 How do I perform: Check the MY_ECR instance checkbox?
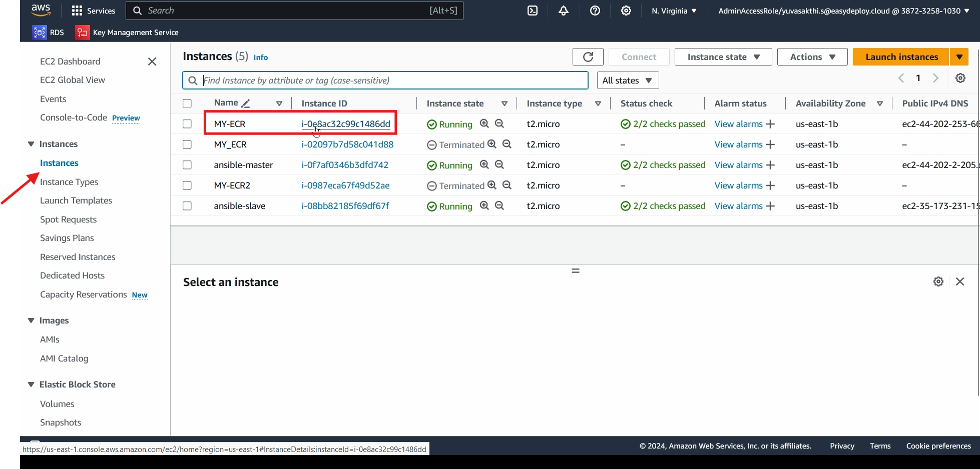187,144
